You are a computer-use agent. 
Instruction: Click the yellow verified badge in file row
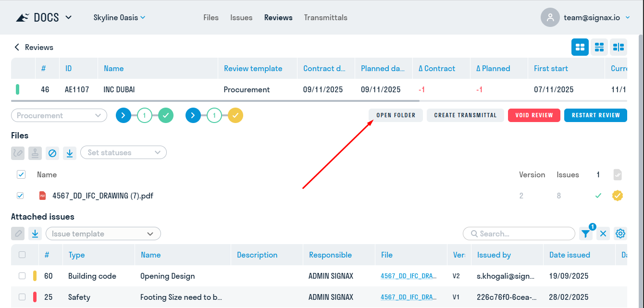pyautogui.click(x=618, y=196)
